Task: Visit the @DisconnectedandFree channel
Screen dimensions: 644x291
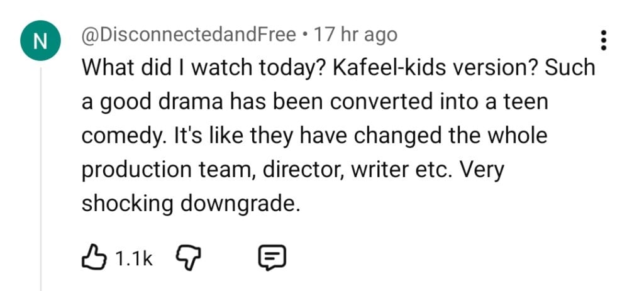Action: click(189, 35)
